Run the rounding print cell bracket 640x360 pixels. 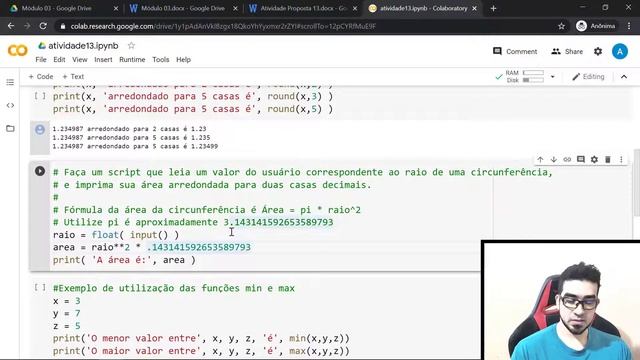40,96
